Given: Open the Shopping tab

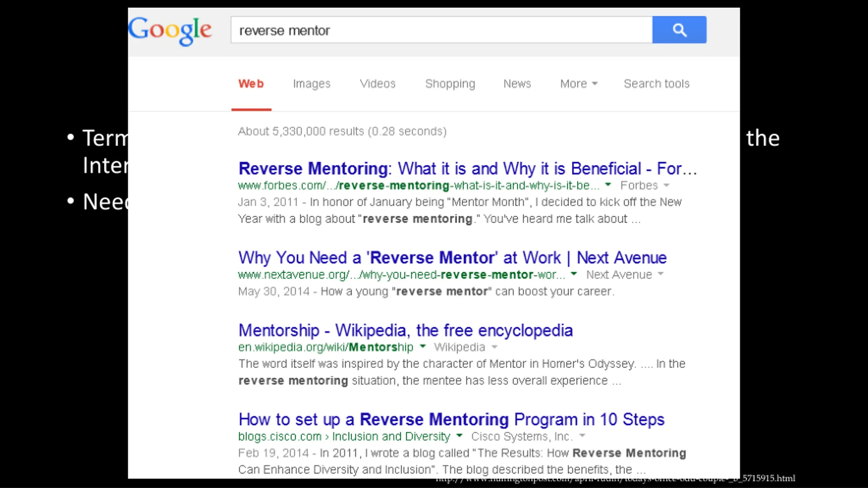Looking at the screenshot, I should (450, 84).
